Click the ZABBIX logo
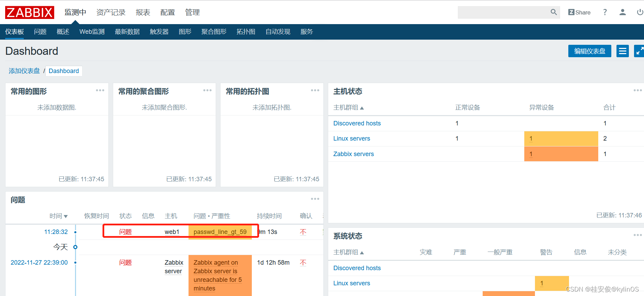 click(x=30, y=12)
